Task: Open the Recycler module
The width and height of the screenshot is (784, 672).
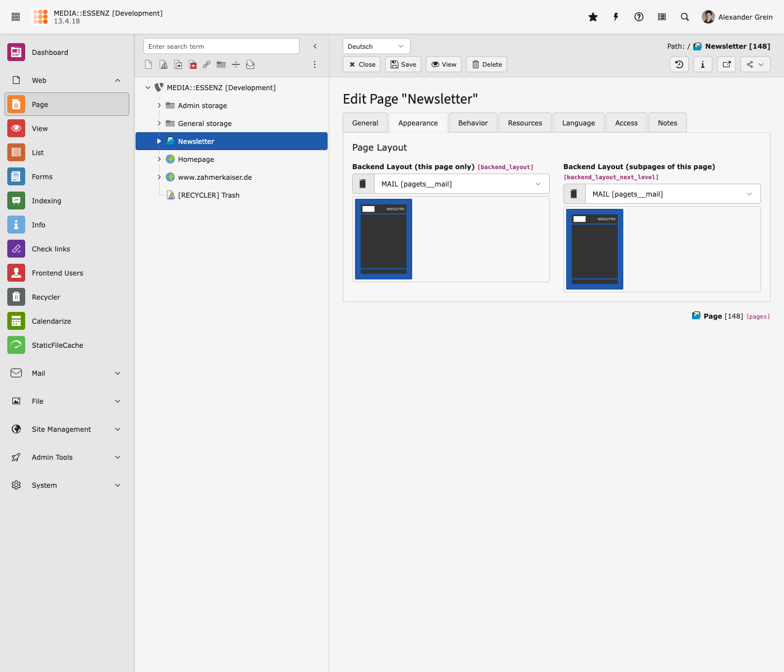Action: [x=46, y=297]
